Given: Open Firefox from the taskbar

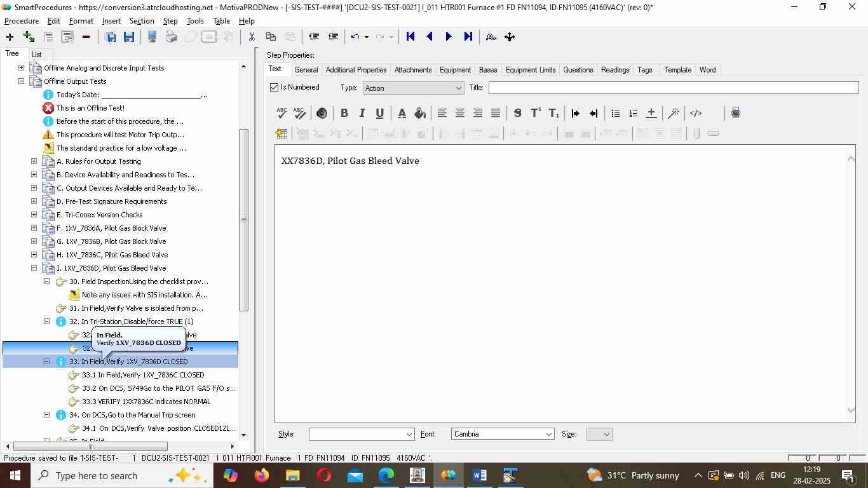Looking at the screenshot, I should pyautogui.click(x=262, y=475).
